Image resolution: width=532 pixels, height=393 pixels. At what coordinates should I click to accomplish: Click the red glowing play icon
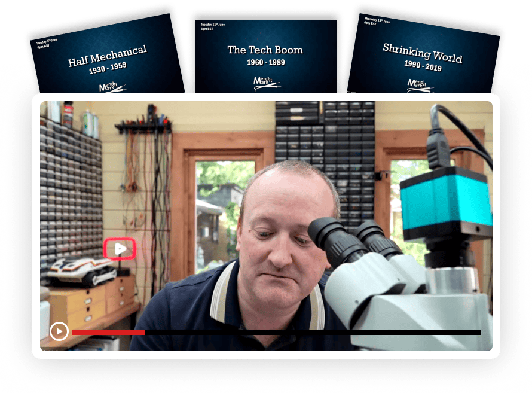coord(121,249)
